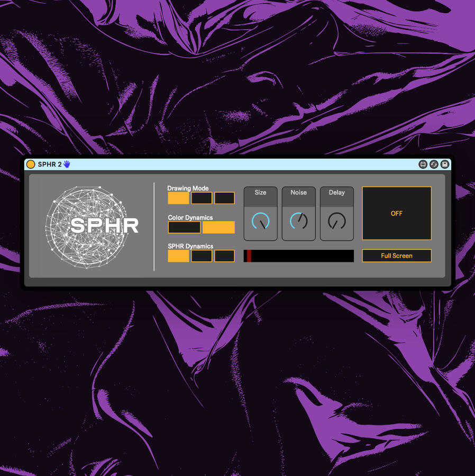Image resolution: width=475 pixels, height=476 pixels.
Task: Select the first SPHR Dynamics option
Action: tap(178, 256)
